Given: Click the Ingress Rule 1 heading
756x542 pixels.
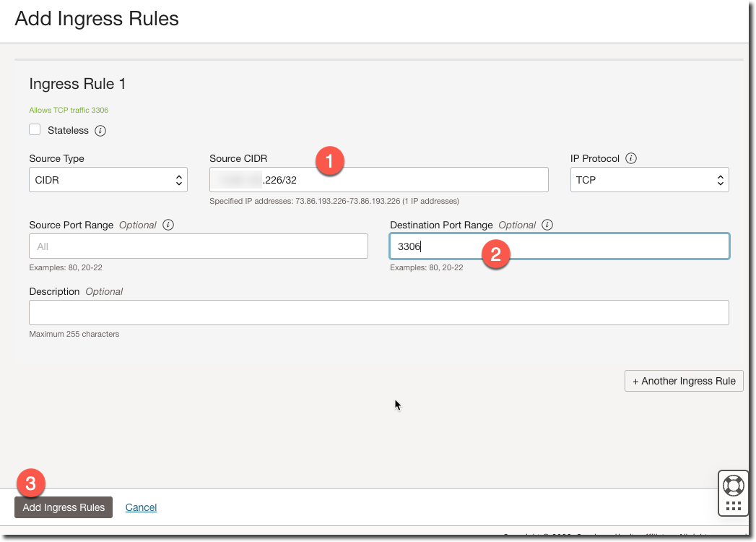Looking at the screenshot, I should [x=77, y=84].
